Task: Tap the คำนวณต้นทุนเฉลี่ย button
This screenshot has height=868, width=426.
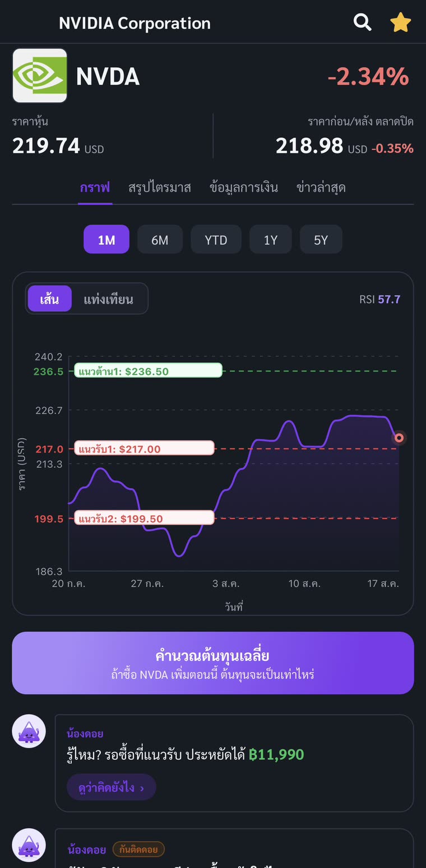Action: coord(213,663)
